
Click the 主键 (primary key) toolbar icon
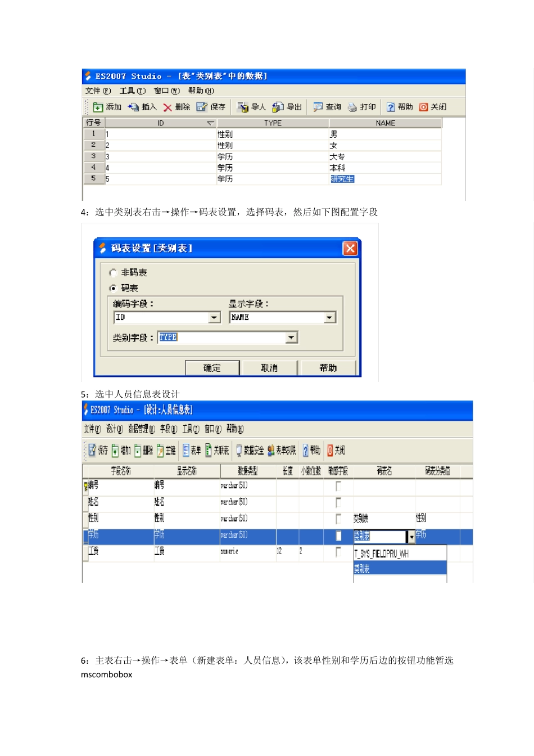coord(160,450)
